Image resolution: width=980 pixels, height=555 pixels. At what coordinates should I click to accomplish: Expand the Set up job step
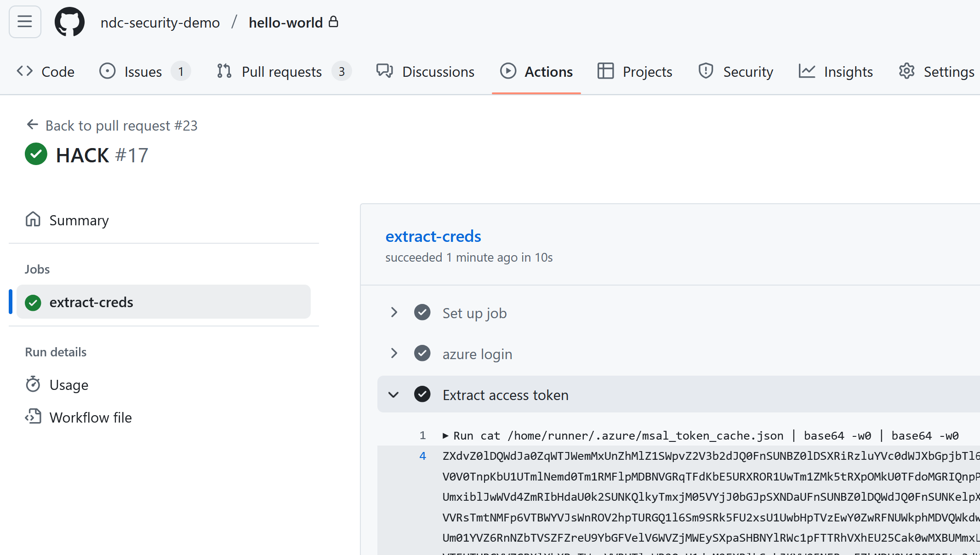coord(394,312)
